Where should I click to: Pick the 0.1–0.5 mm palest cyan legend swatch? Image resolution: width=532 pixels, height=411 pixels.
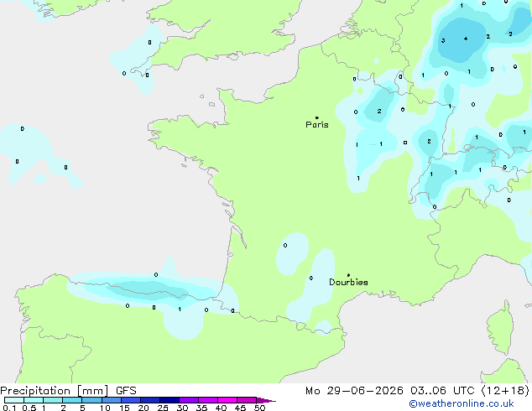(14, 400)
